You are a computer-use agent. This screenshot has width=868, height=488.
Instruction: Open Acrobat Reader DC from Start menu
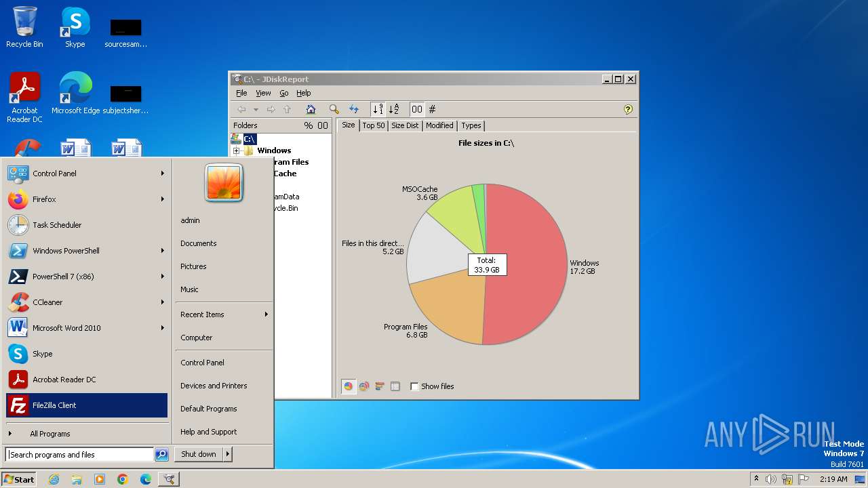click(x=86, y=380)
